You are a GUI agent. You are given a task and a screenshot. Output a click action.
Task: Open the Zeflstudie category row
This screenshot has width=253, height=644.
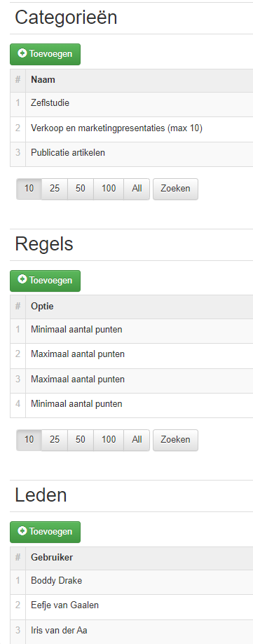tap(131, 104)
